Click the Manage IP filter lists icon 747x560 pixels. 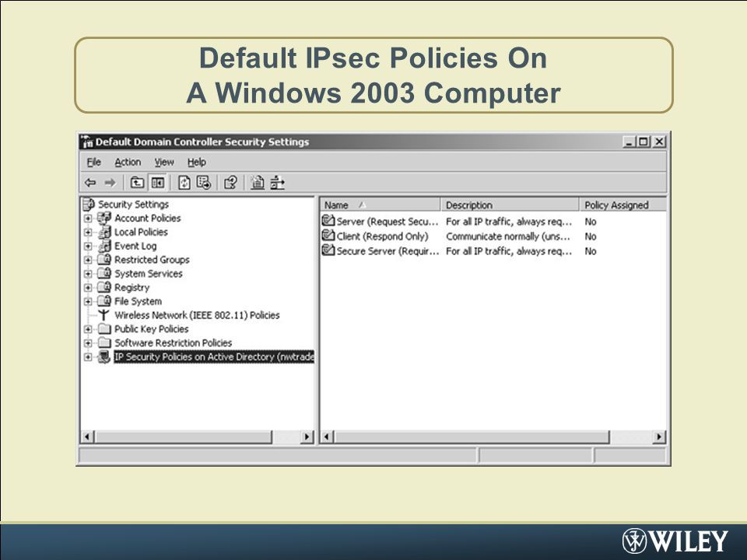pyautogui.click(x=277, y=182)
